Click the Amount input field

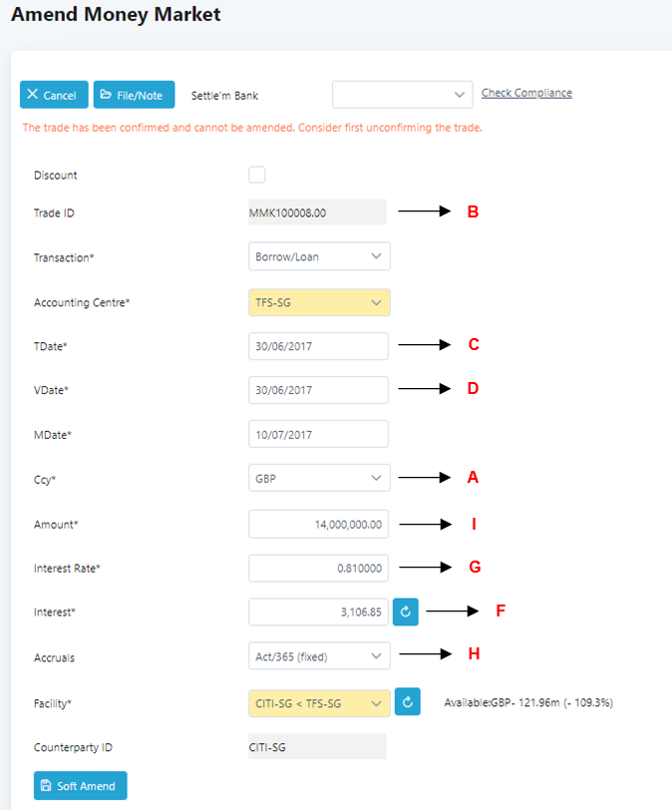(318, 524)
